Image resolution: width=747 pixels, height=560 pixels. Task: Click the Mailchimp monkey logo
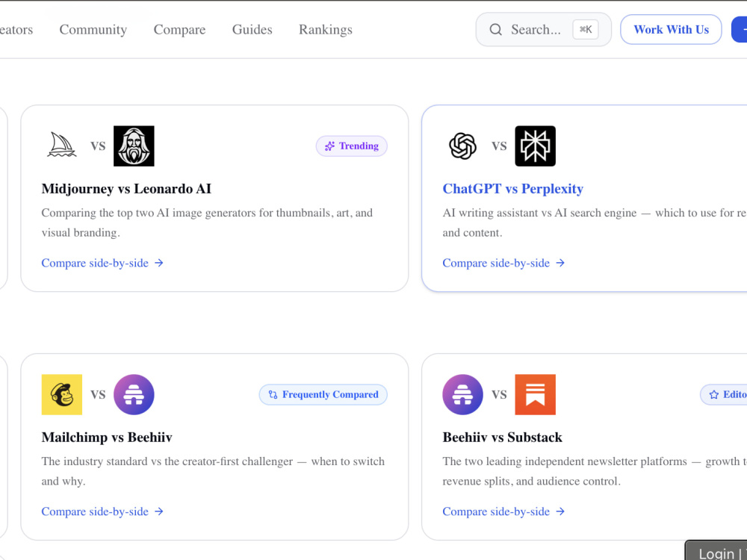pos(62,394)
